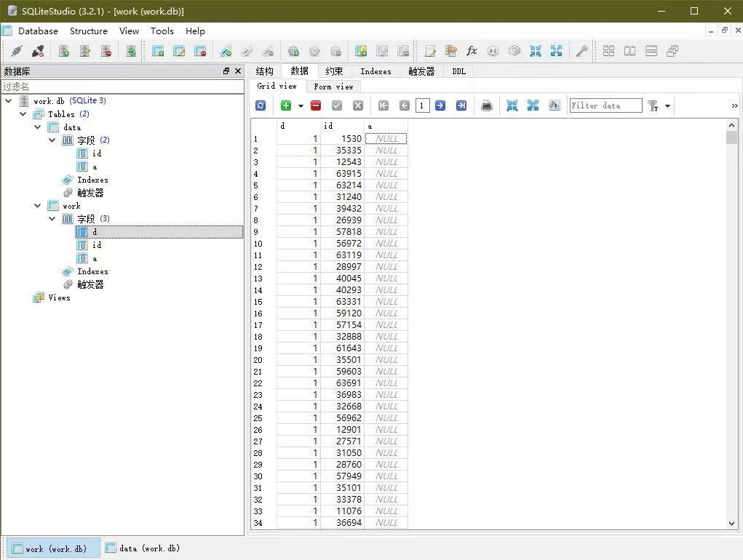Open the Tools menu
The width and height of the screenshot is (743, 560).
click(x=162, y=31)
